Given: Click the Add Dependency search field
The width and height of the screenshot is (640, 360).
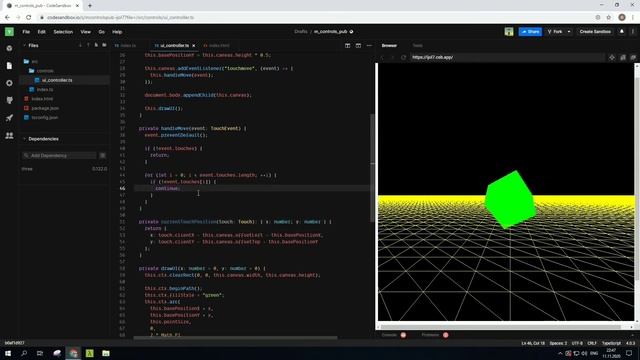Looking at the screenshot, I should [x=59, y=156].
